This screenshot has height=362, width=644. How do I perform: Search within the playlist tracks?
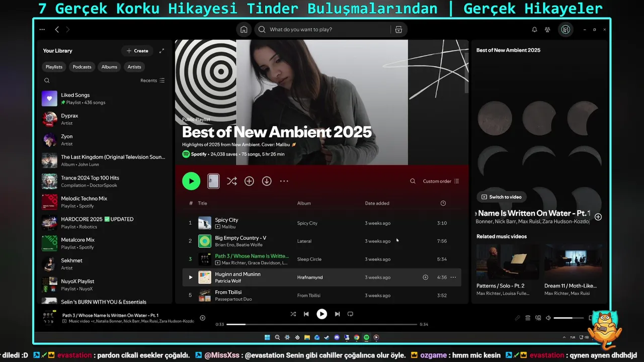(x=413, y=181)
